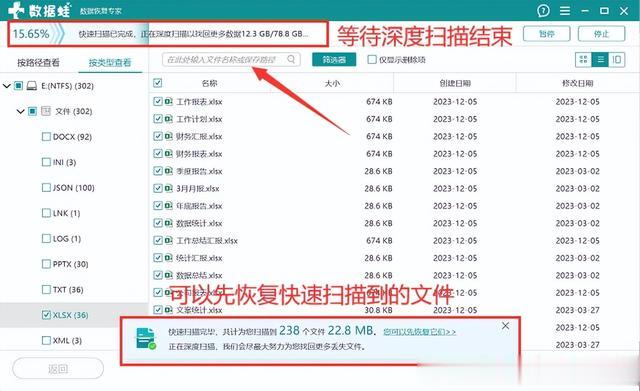Toggle the select-all checkbox in header

[x=158, y=83]
